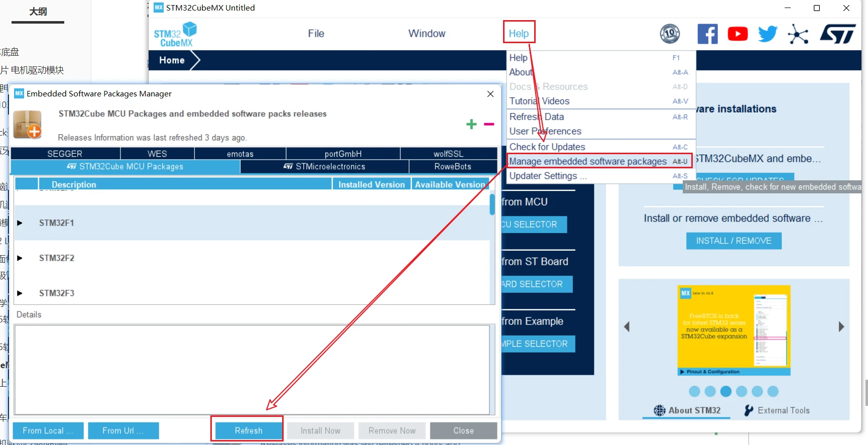
Task: Show the previous carousel slide
Action: click(627, 326)
